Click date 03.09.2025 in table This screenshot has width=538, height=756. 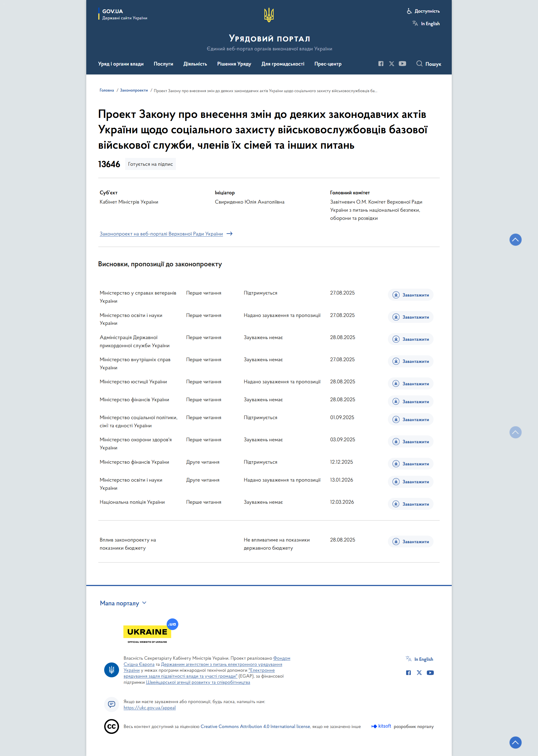click(342, 440)
